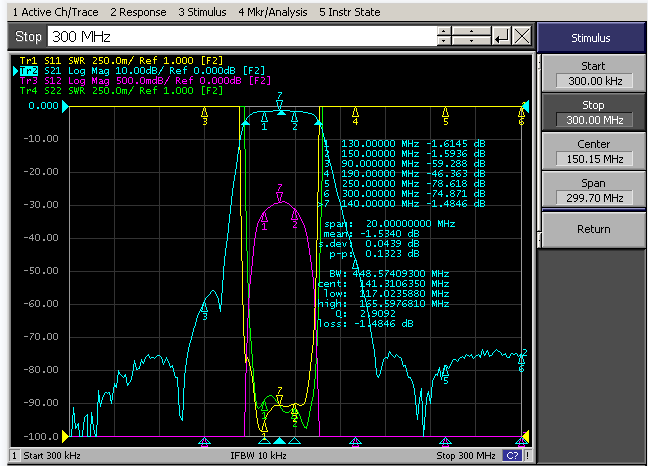This screenshot has height=466, width=648.
Task: Click the Span 299.70 MHz softkey
Action: coord(593,190)
